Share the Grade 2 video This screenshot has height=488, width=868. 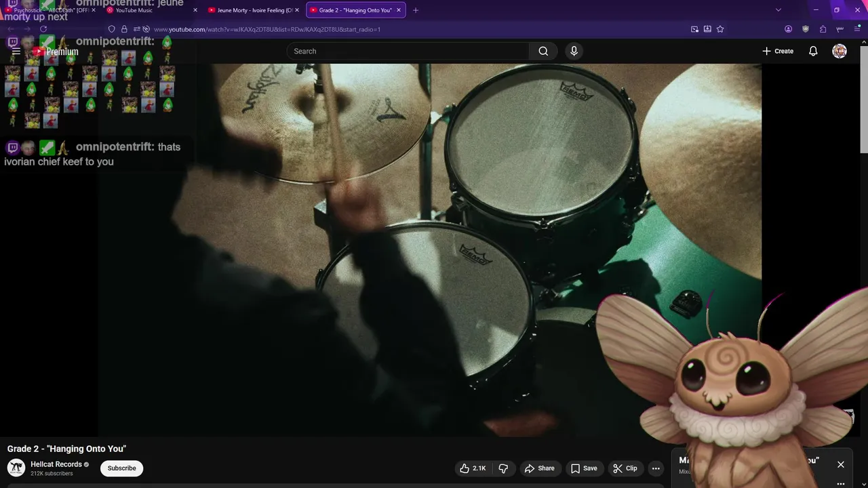[x=539, y=468]
